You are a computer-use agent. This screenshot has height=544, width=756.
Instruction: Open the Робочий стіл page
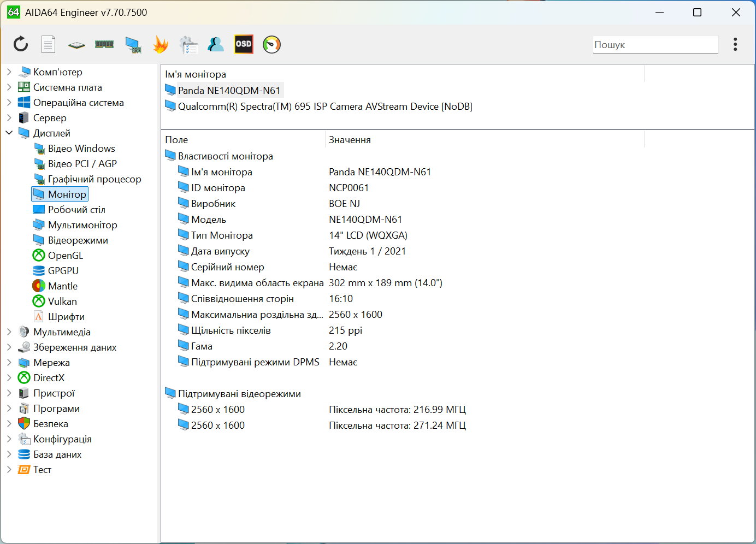76,210
